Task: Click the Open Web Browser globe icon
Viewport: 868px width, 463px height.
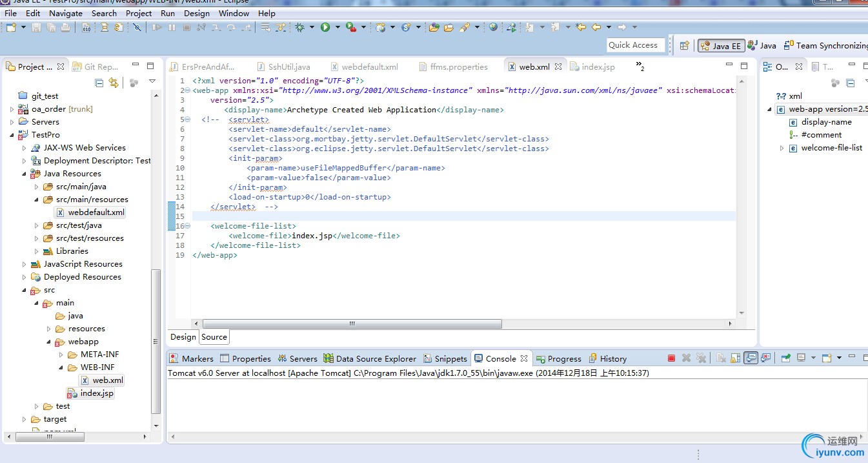Action: point(494,27)
